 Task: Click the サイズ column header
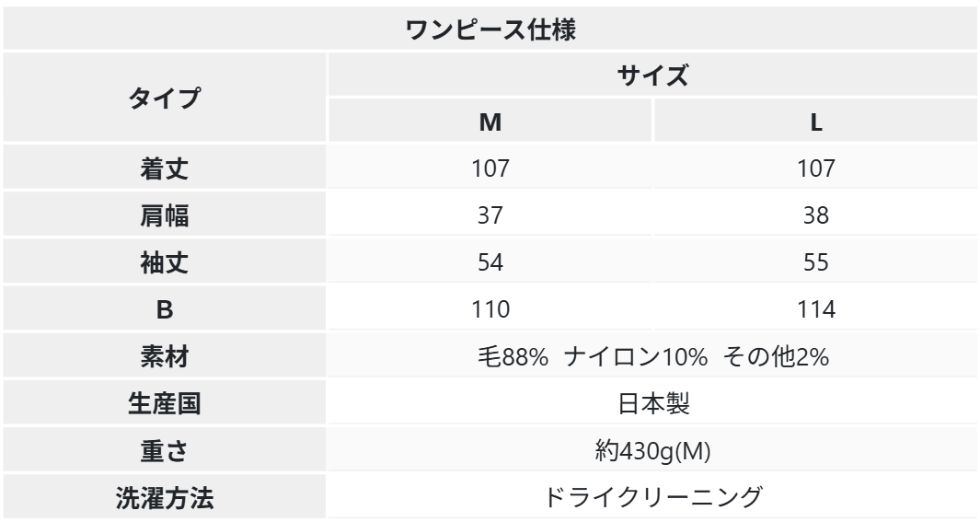pos(653,75)
